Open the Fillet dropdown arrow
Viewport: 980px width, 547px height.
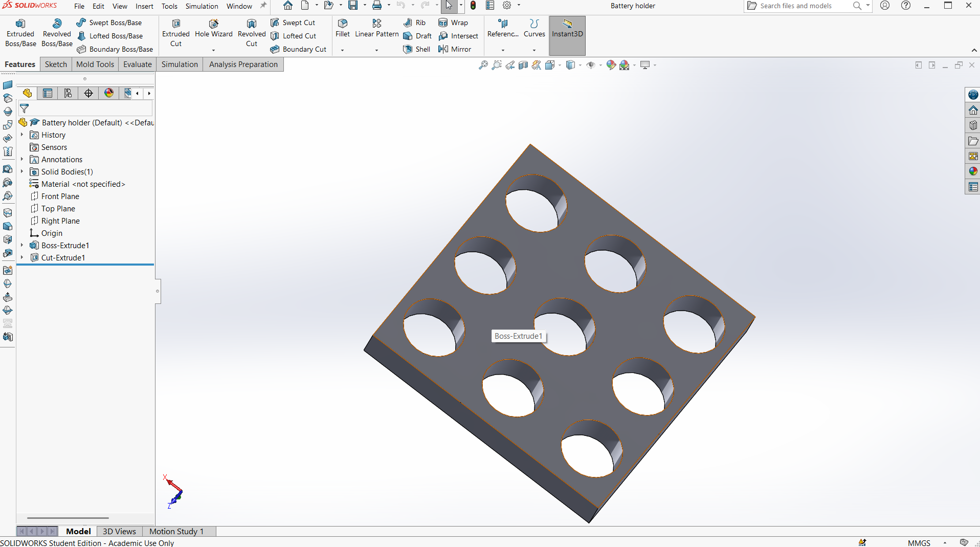pos(342,50)
